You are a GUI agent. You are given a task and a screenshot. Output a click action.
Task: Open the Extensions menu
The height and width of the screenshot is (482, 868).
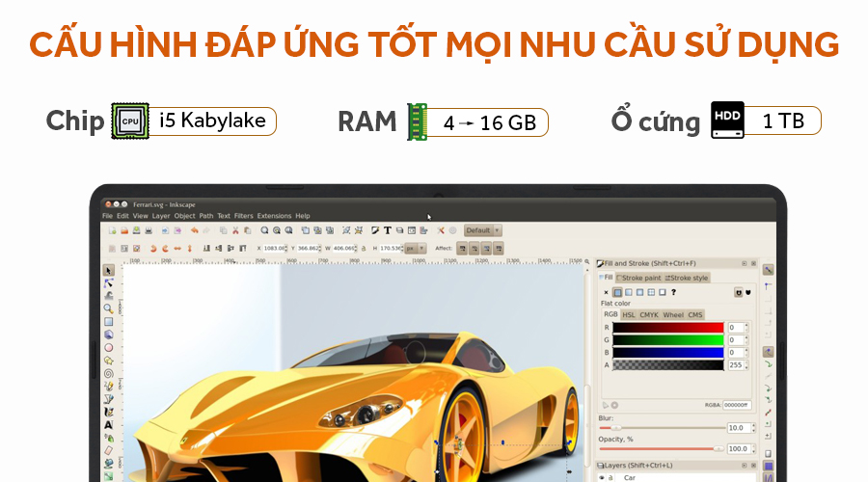point(274,216)
